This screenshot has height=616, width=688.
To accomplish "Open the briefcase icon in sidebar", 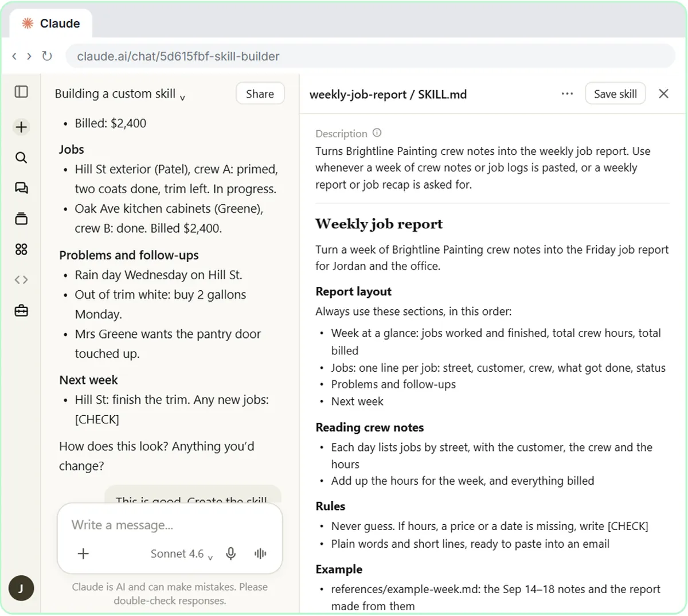I will tap(21, 310).
